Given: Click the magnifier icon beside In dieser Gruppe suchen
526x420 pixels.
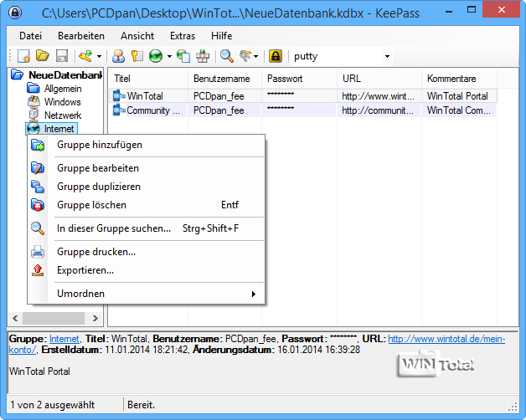Looking at the screenshot, I should coord(38,228).
